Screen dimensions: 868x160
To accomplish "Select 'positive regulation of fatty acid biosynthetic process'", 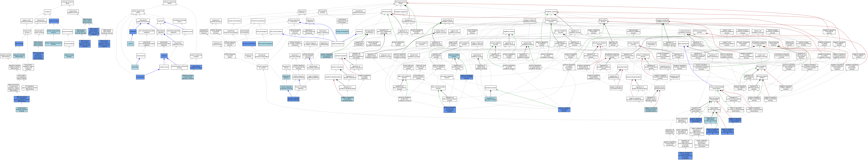I will (x=450, y=110).
